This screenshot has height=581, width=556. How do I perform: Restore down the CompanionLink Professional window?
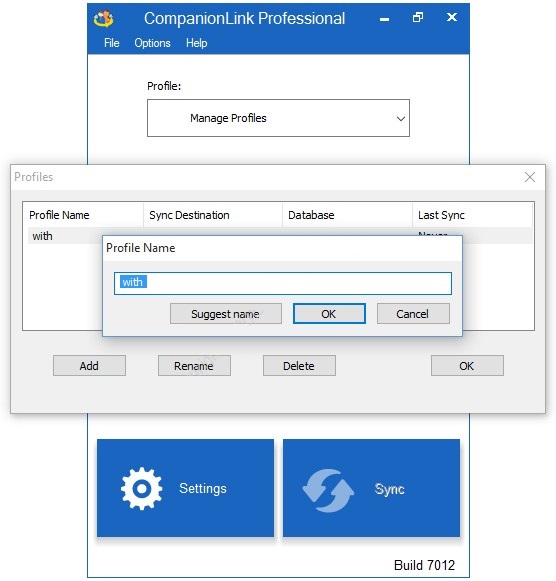click(418, 17)
